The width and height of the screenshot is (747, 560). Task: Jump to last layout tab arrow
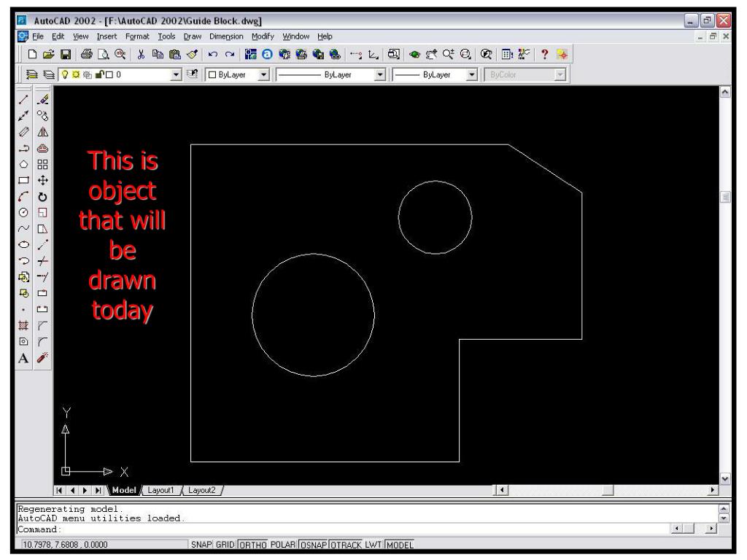[98, 490]
